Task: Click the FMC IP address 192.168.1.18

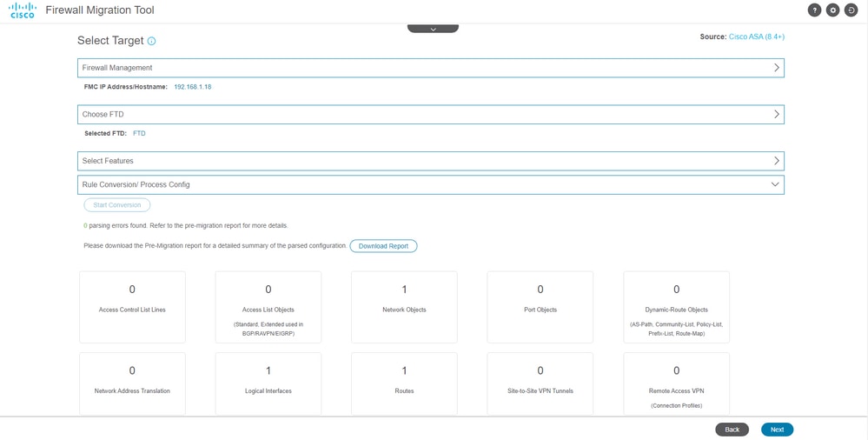Action: (193, 87)
